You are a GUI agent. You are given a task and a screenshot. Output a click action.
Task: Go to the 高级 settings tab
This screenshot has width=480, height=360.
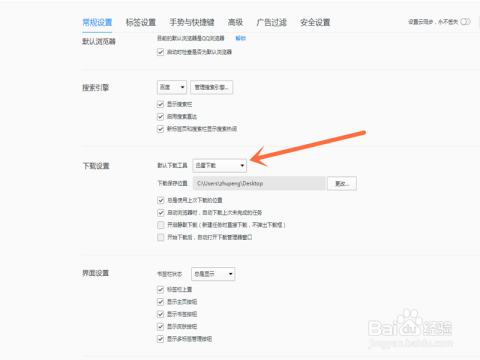click(235, 22)
